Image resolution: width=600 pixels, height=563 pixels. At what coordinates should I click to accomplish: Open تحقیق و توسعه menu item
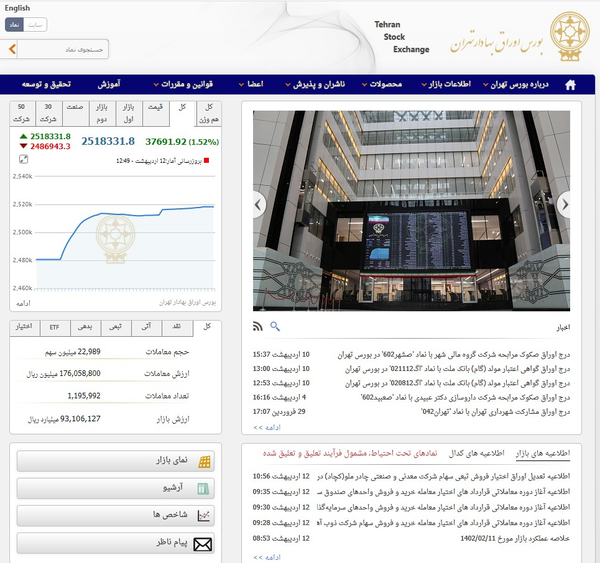tap(46, 84)
